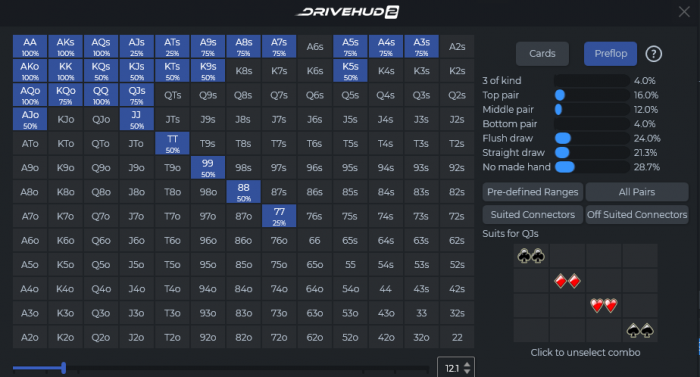Toggle the AA hand cell

(x=30, y=46)
